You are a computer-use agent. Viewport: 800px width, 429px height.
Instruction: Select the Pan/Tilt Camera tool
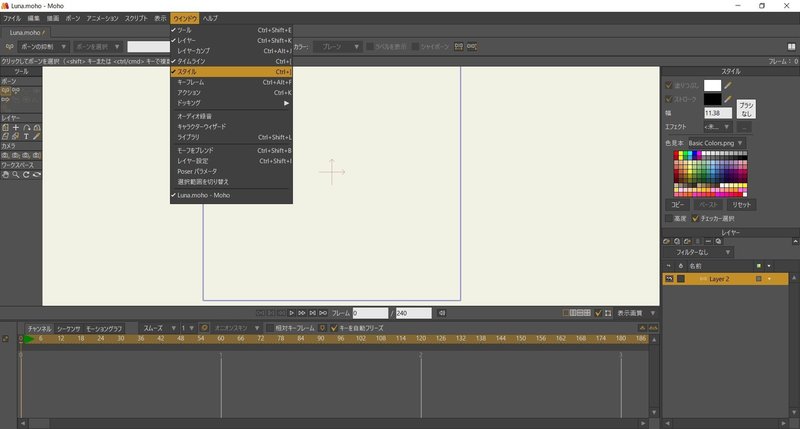[37, 155]
